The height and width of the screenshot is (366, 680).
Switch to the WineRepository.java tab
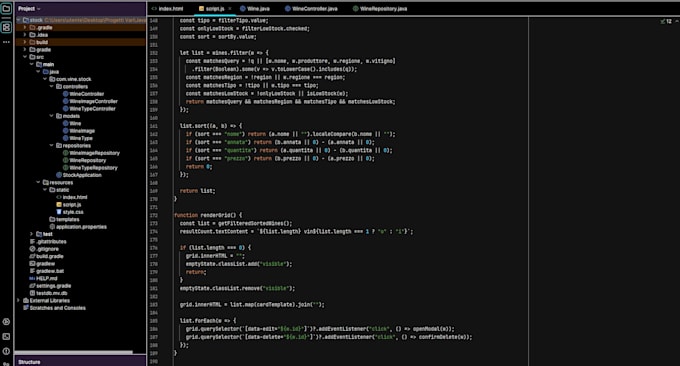(x=380, y=9)
